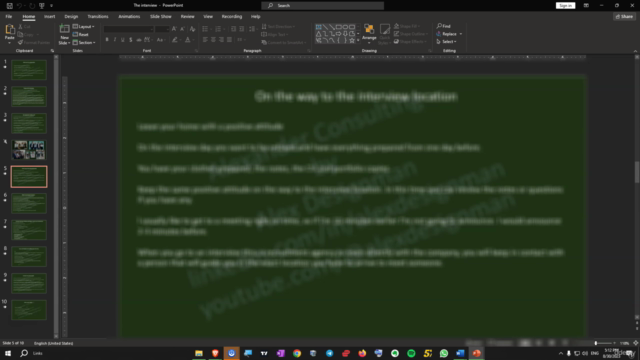Expand the Replace dropdown arrow
Image resolution: width=640 pixels, height=360 pixels.
pyautogui.click(x=461, y=34)
